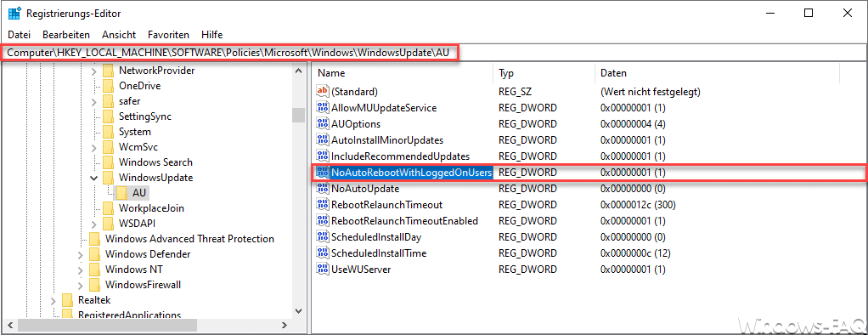This screenshot has width=868, height=335.
Task: Click the WorkplaceJoin folder icon
Action: (109, 208)
